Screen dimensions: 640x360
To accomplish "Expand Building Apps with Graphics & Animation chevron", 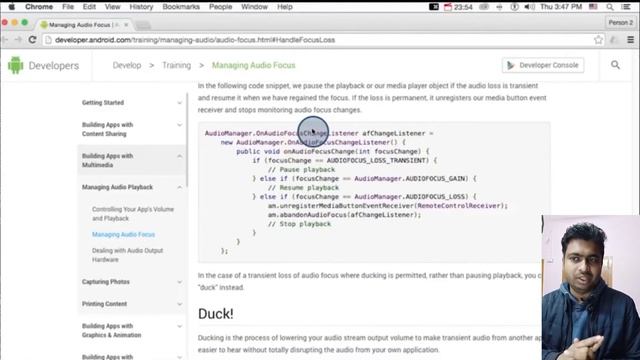I will pos(179,326).
